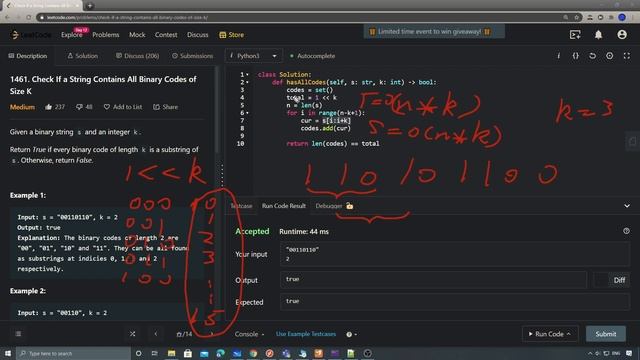
Task: Click the braces format code icon
Action: tap(576, 56)
